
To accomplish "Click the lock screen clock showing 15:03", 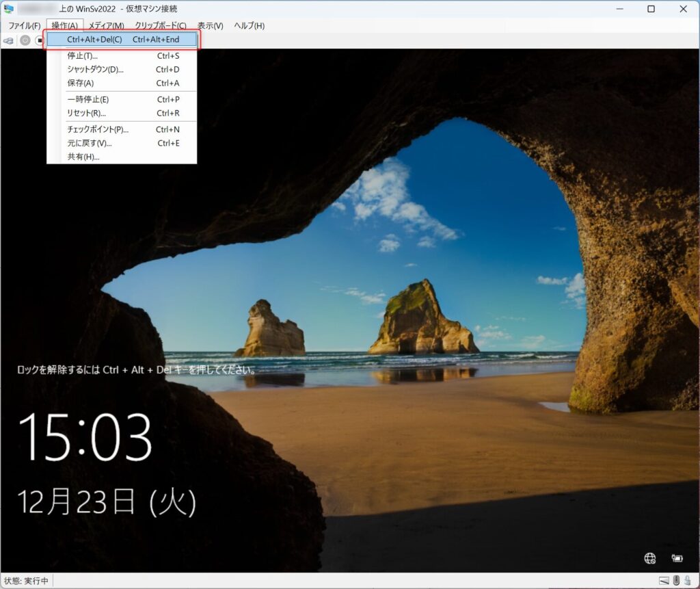I will 85,438.
